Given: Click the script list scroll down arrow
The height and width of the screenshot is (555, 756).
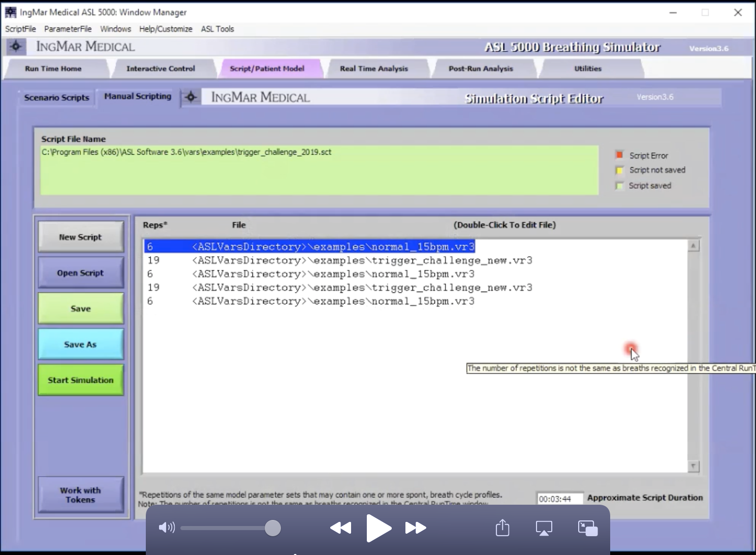Looking at the screenshot, I should [694, 466].
